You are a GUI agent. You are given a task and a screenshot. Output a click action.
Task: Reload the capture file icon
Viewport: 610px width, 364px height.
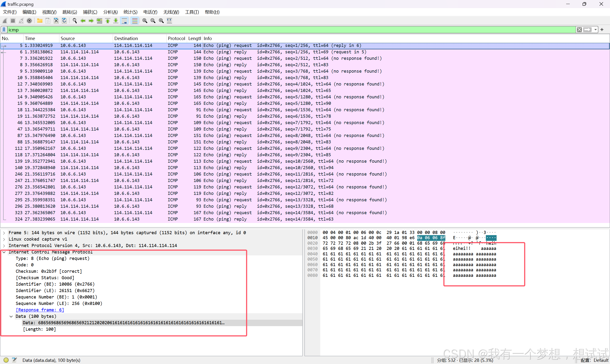click(64, 21)
